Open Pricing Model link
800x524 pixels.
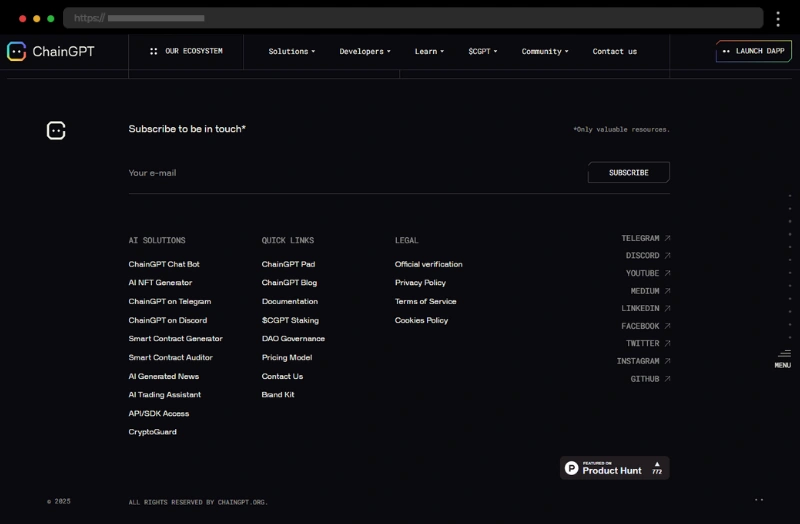click(x=287, y=358)
